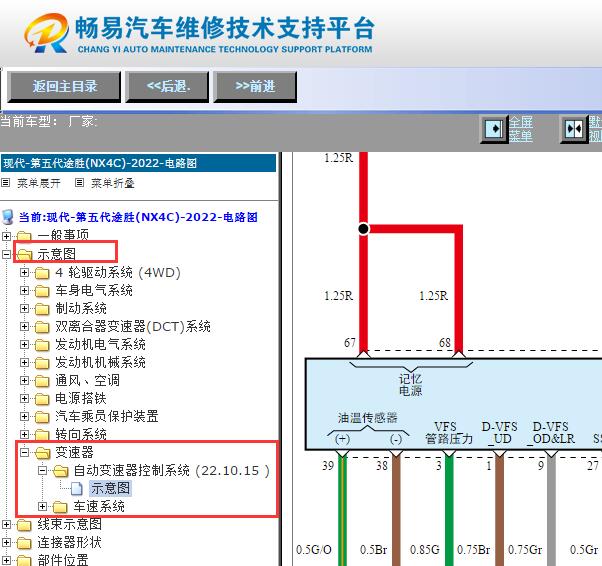Collapse the 自动变速器控制系统 (22.10.15) node

click(x=42, y=470)
